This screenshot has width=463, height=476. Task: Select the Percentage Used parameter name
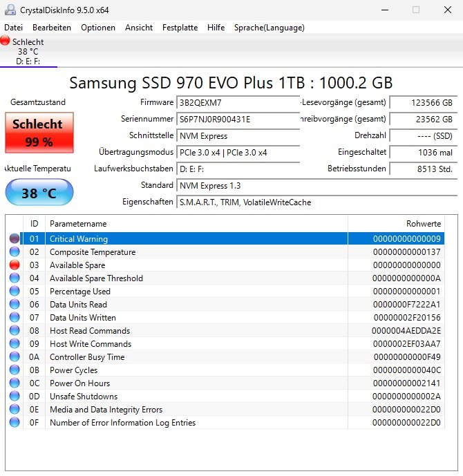click(x=80, y=291)
